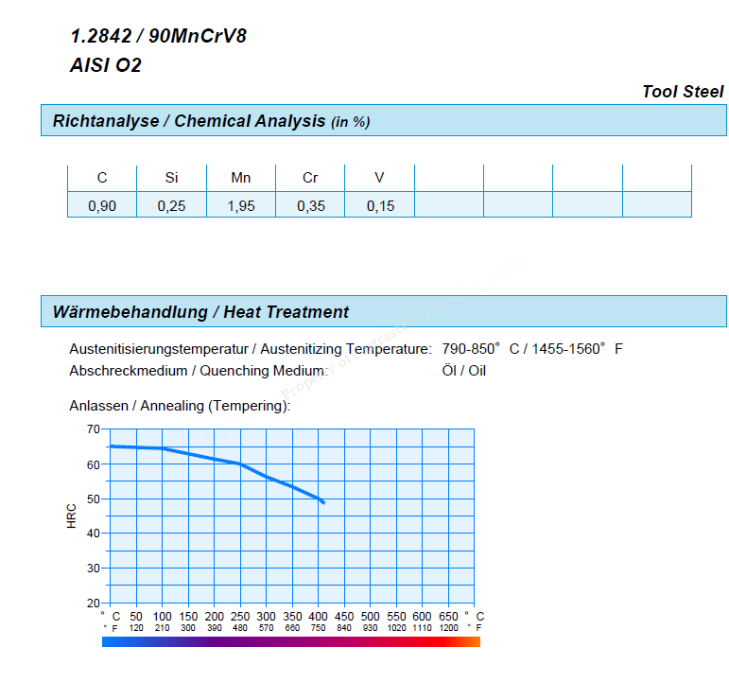
Task: Click the Öl / Oil quenching value
Action: tap(463, 371)
